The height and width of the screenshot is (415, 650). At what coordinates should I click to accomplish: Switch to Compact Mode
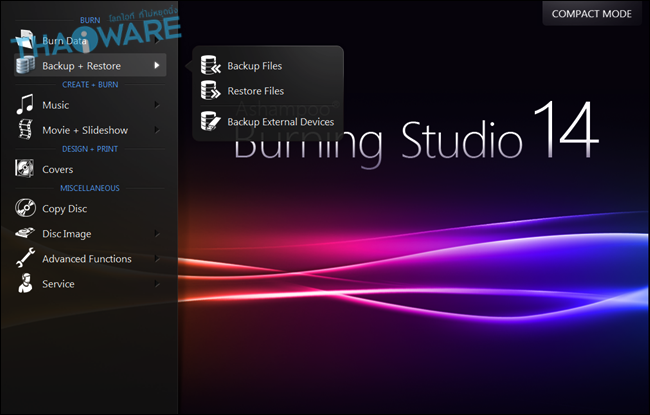(x=592, y=14)
